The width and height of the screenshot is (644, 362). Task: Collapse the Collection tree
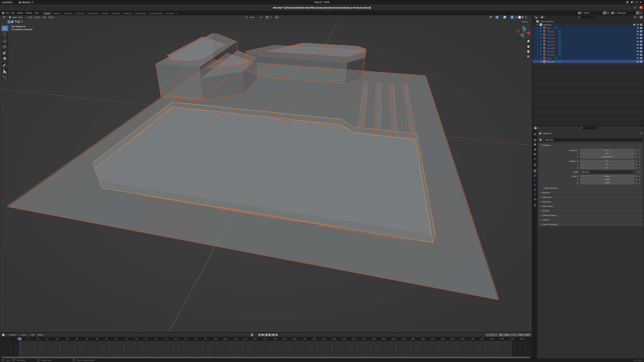[x=538, y=25]
